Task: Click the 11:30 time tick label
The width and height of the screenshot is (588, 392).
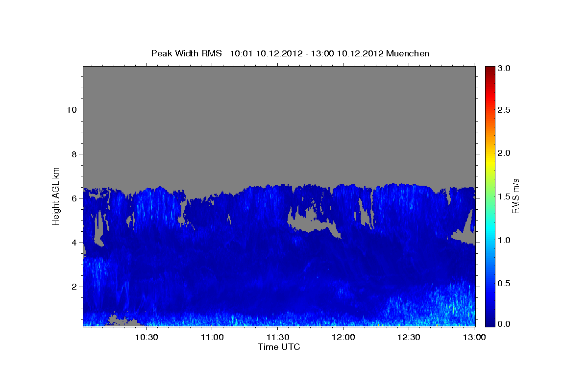Action: [278, 337]
